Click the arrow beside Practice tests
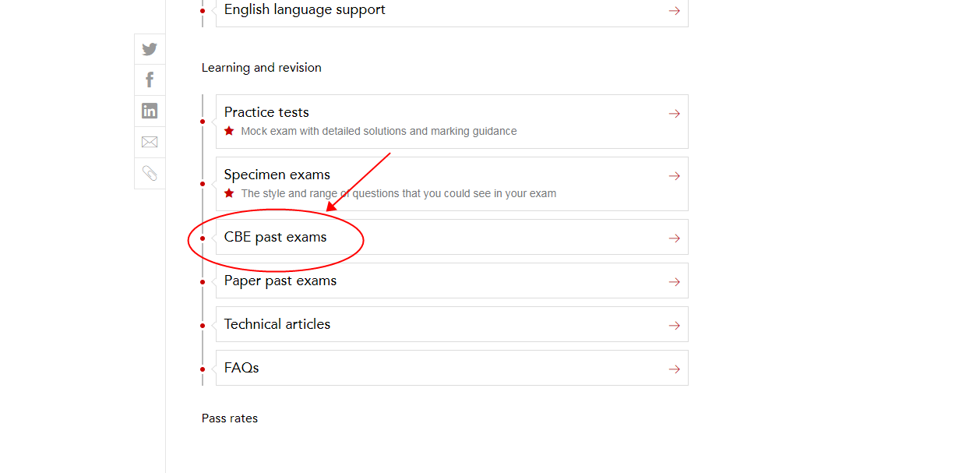The image size is (980, 473). 675,114
